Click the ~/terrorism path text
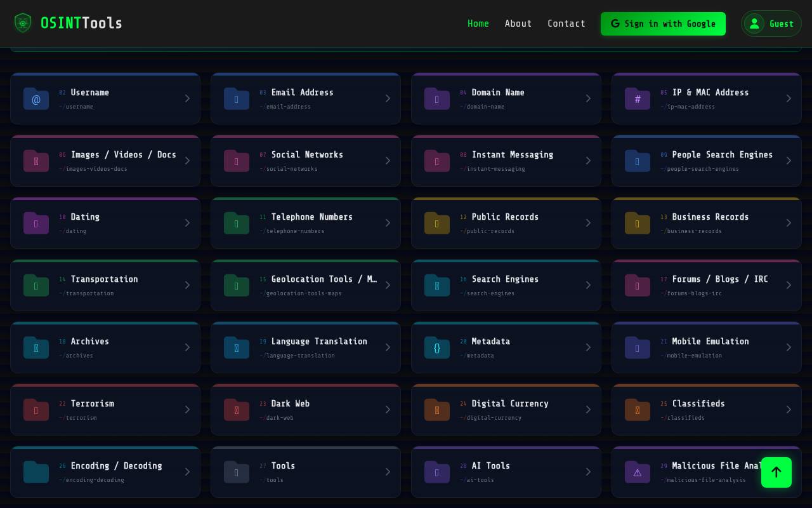 tap(78, 418)
